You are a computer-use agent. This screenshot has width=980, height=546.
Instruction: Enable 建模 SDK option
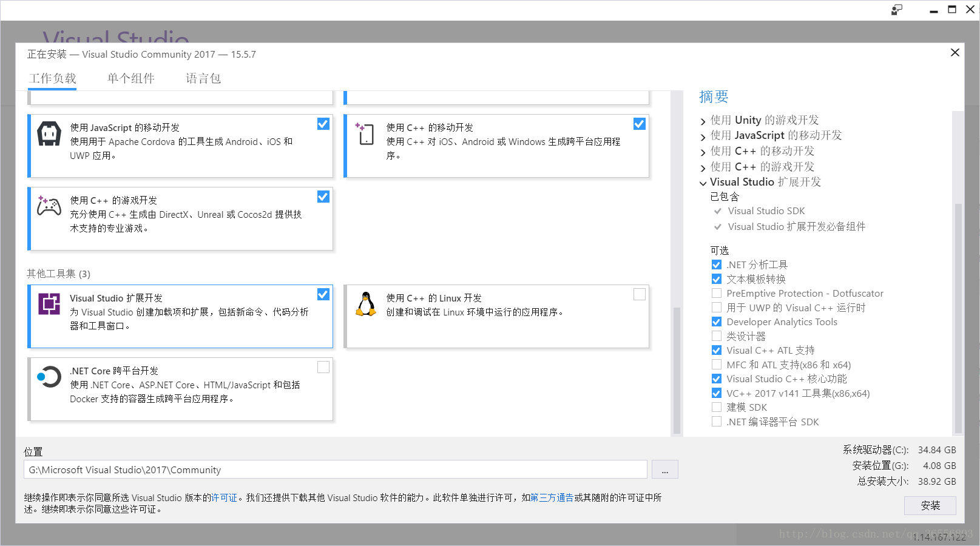(x=717, y=407)
